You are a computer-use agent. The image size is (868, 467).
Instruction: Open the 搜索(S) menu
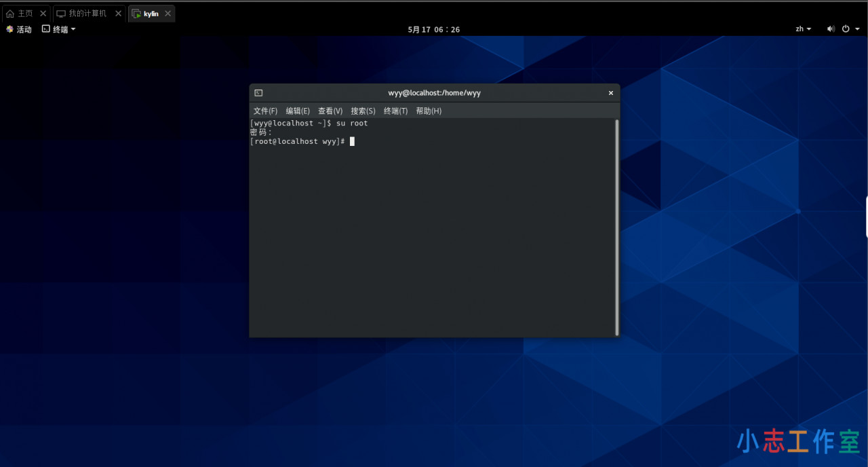(363, 111)
